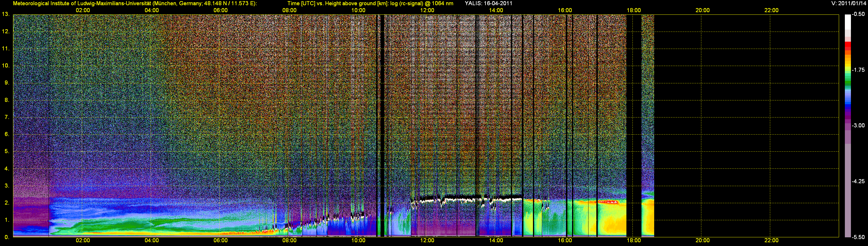This screenshot has height=246, width=868.
Task: Click the wide black data gap after 10:30
Action: pyautogui.click(x=382, y=125)
